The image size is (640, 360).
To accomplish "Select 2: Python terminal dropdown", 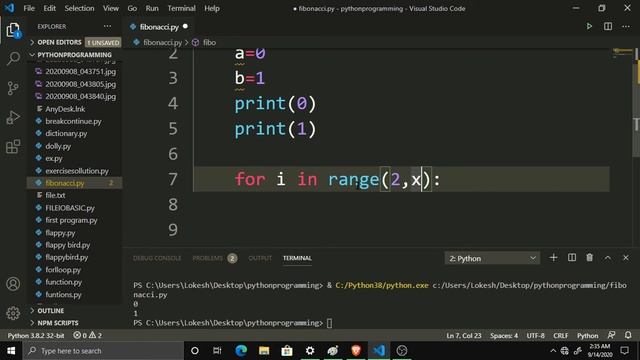I will point(492,258).
